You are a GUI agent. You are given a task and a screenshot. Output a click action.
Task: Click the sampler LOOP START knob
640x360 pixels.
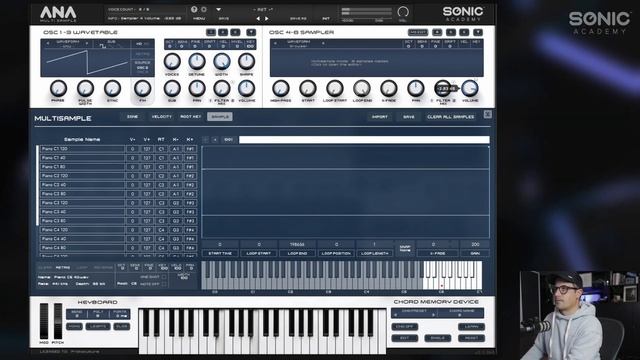click(335, 89)
